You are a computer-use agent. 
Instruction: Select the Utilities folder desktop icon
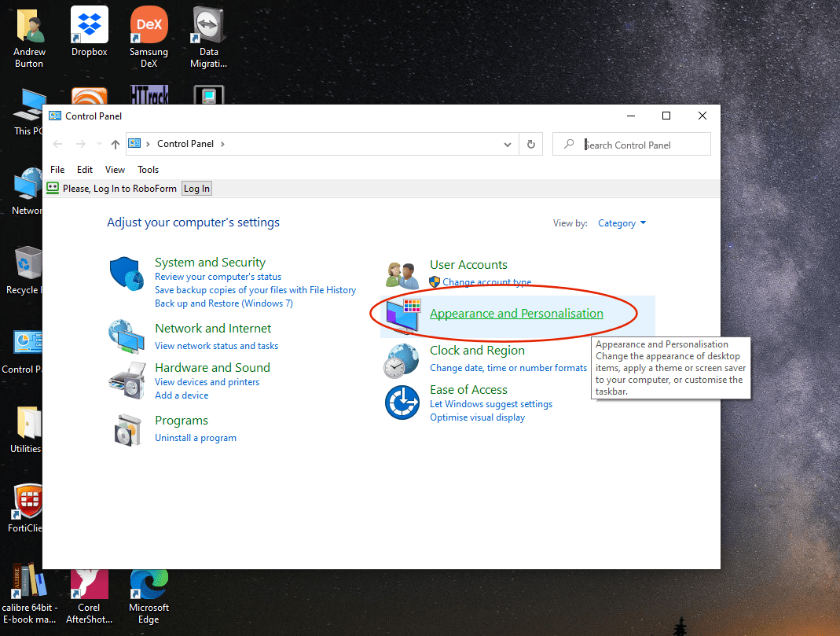pos(26,430)
